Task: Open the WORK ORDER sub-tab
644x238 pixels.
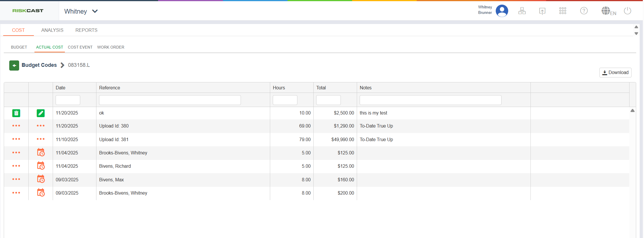Action: (111, 47)
